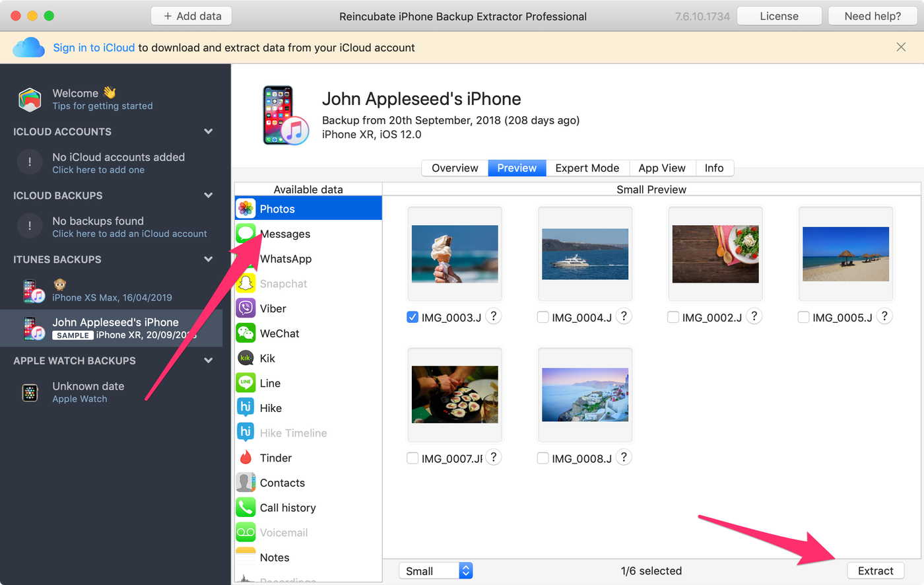Switch to the Expert Mode tab

coord(587,168)
